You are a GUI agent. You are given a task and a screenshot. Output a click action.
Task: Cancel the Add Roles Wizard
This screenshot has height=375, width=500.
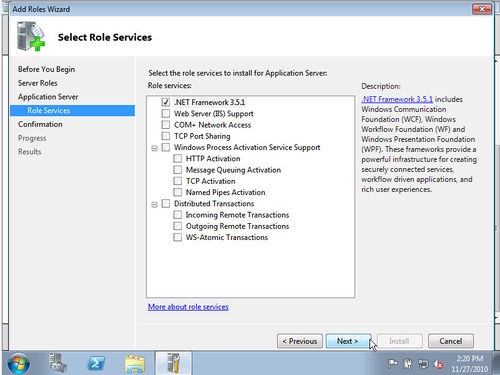pos(451,341)
